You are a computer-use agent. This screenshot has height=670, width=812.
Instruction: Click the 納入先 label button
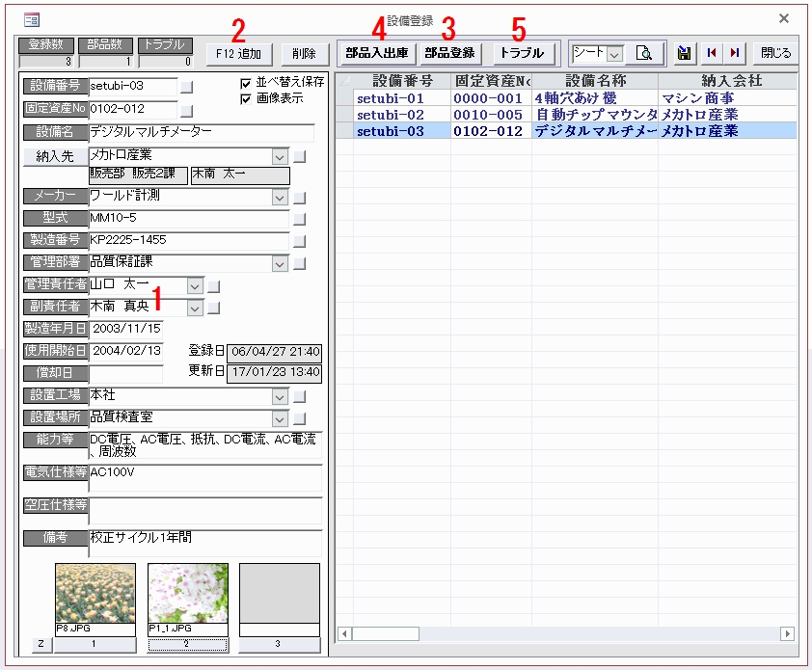[55, 156]
